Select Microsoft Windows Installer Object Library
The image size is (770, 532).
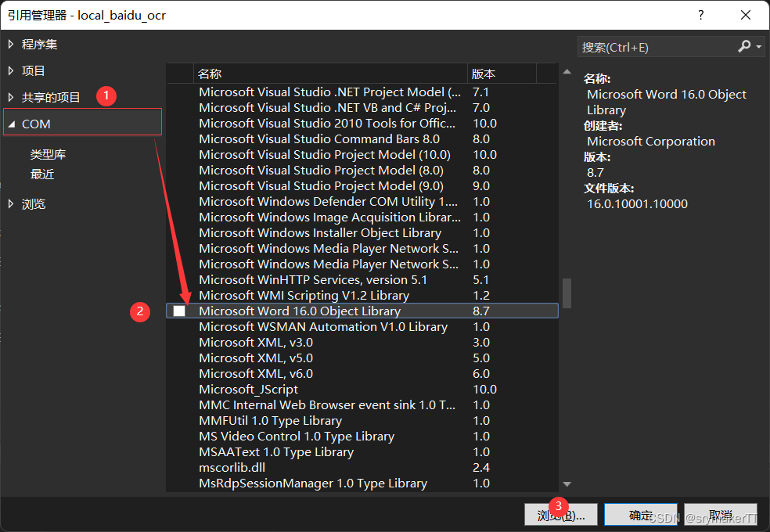pyautogui.click(x=362, y=233)
